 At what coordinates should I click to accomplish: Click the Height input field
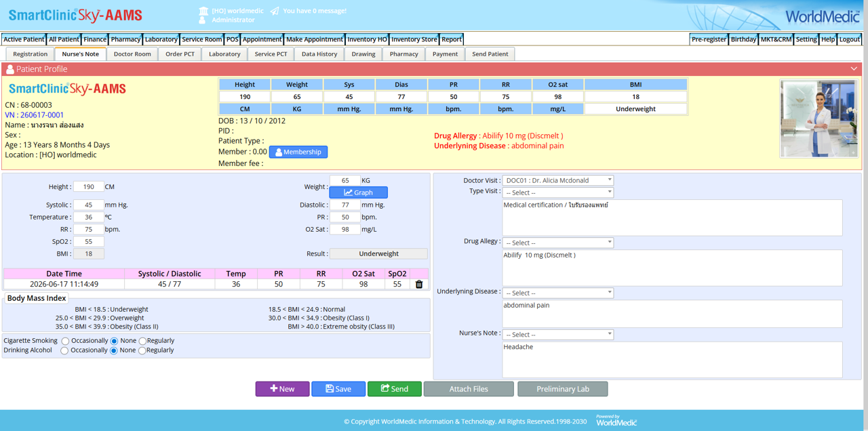click(88, 186)
